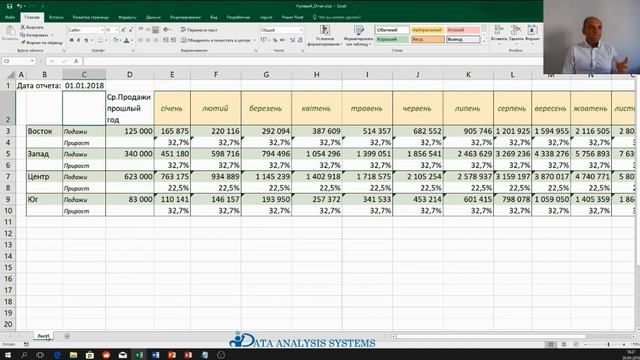This screenshot has width=640, height=360.
Task: Click the Undo arrow icon
Action: click(19, 6)
